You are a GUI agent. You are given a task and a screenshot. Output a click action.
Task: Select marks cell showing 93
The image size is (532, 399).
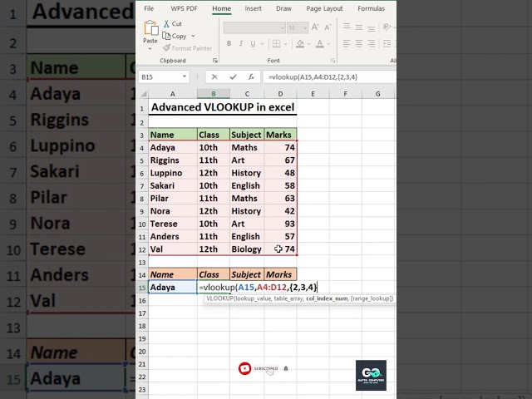(280, 224)
